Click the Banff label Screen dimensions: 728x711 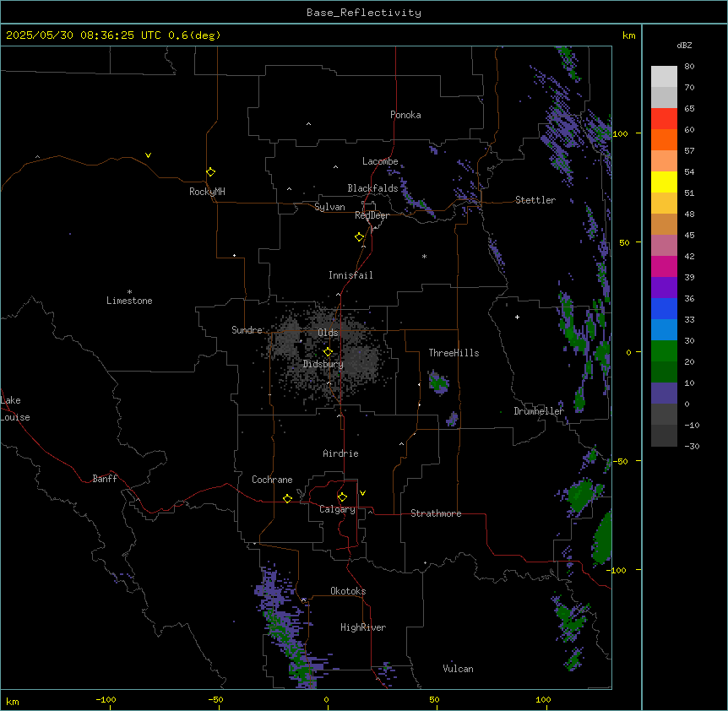(105, 479)
